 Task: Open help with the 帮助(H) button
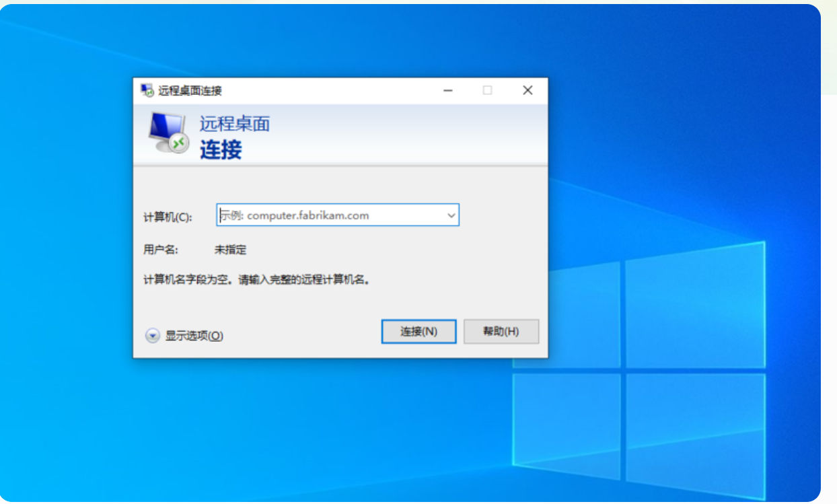tap(501, 332)
